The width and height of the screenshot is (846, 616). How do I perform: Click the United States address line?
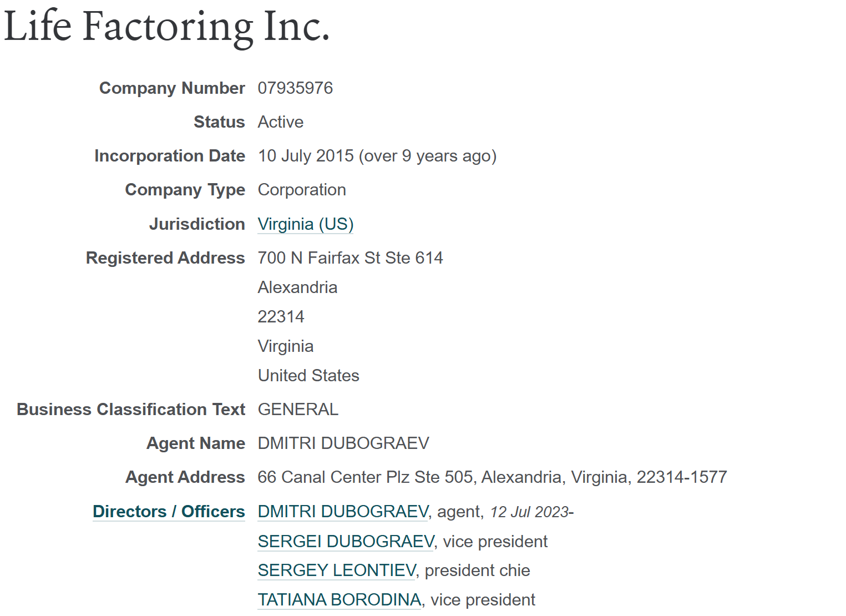pyautogui.click(x=308, y=376)
